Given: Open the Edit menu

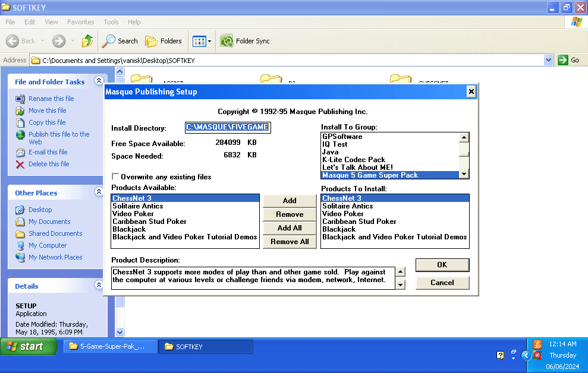Looking at the screenshot, I should click(30, 22).
